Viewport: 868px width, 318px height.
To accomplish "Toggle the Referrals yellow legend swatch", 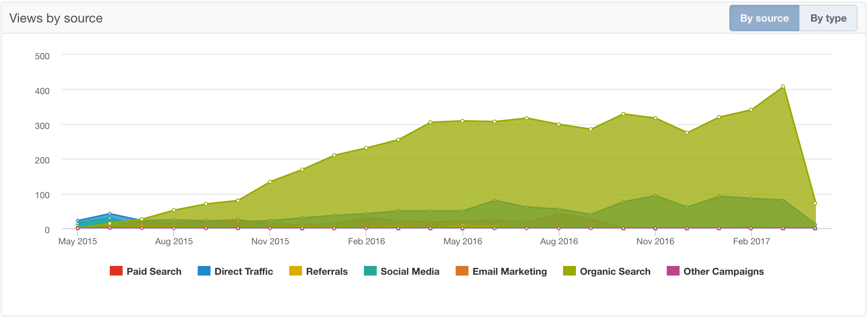I will [295, 271].
